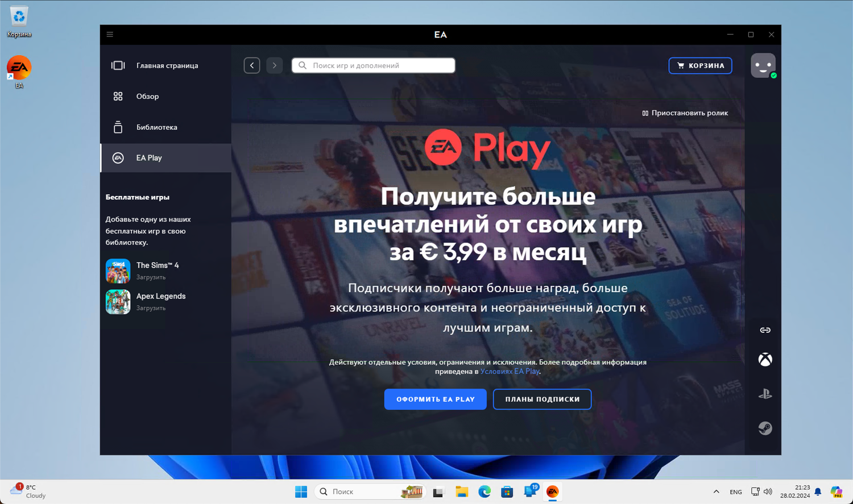Click the Xbox icon in right panel
Screen dimensions: 853x504
765,360
